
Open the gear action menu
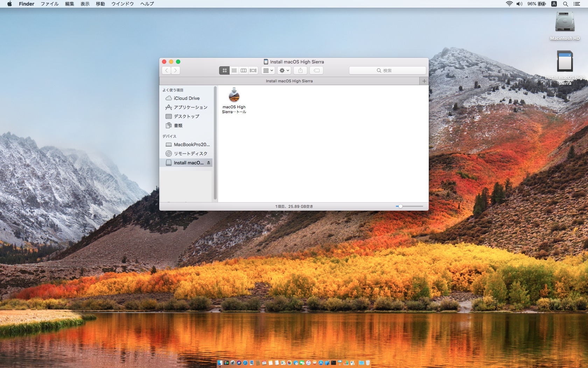284,70
